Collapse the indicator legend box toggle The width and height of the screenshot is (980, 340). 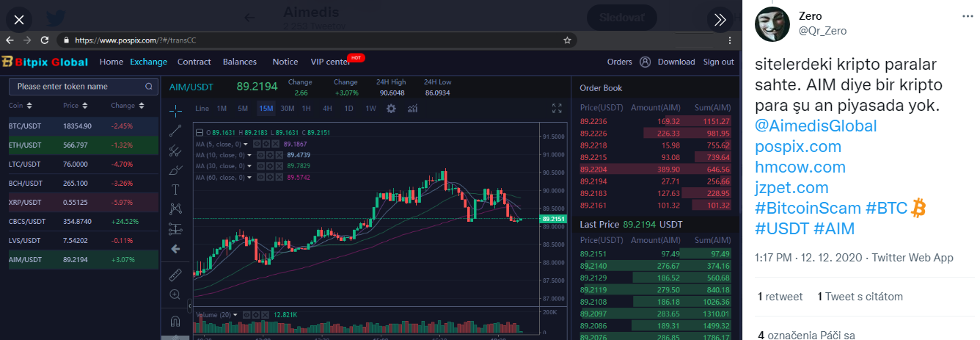[199, 132]
